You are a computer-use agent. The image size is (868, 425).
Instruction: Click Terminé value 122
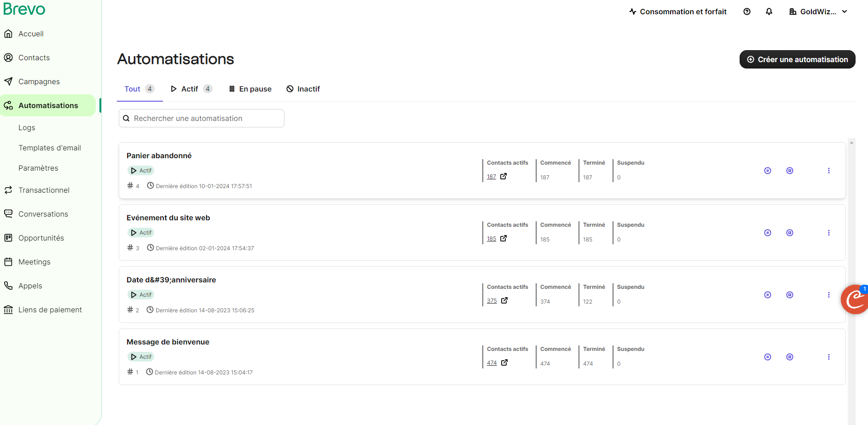pos(588,302)
